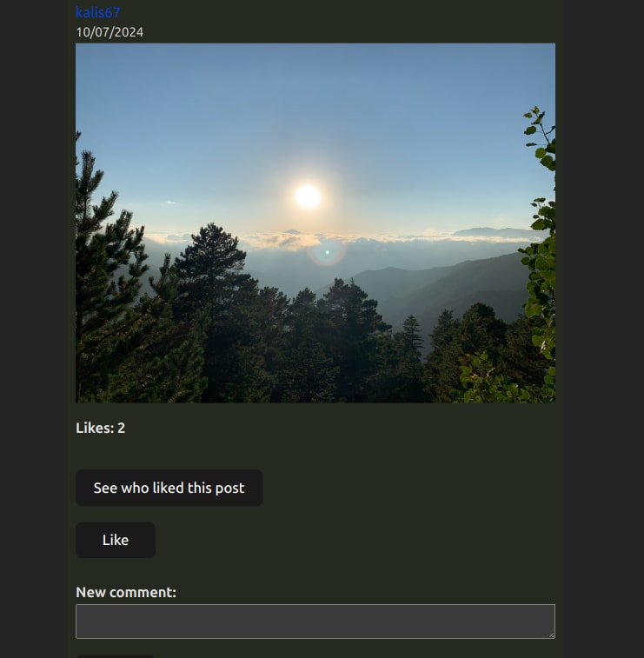Click the dark page margin right of the post
The width and height of the screenshot is (644, 658).
pyautogui.click(x=603, y=329)
